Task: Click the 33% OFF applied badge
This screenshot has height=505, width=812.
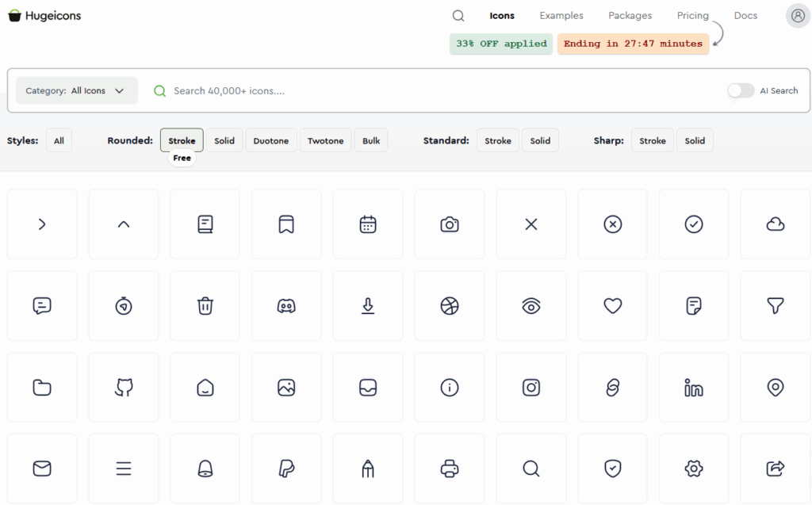Action: pyautogui.click(x=500, y=44)
